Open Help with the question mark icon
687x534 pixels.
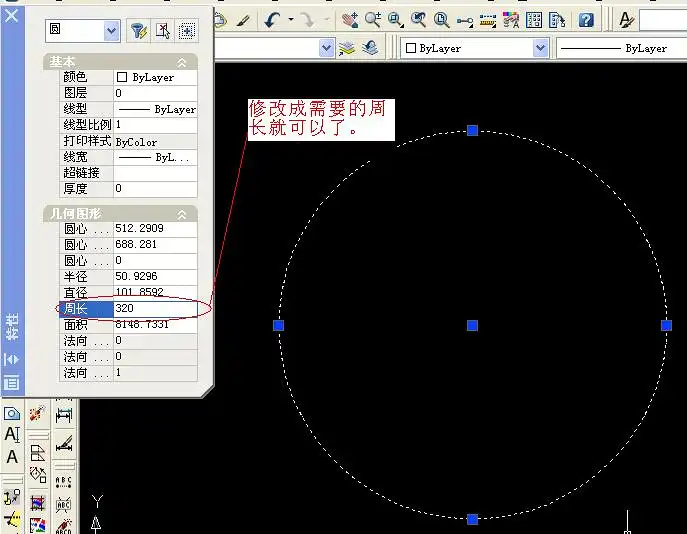586,20
